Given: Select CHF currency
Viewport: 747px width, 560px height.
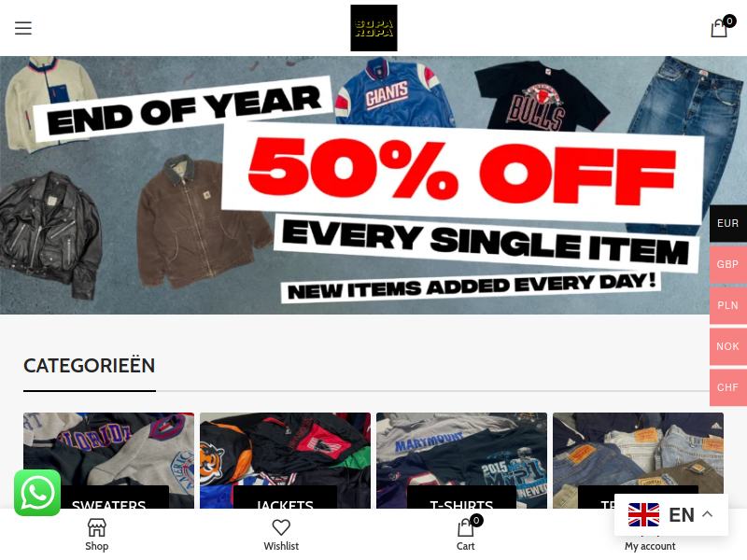Looking at the screenshot, I should click(728, 387).
